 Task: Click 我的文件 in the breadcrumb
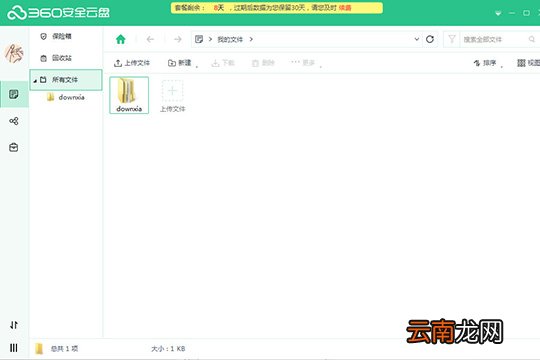tap(230, 40)
